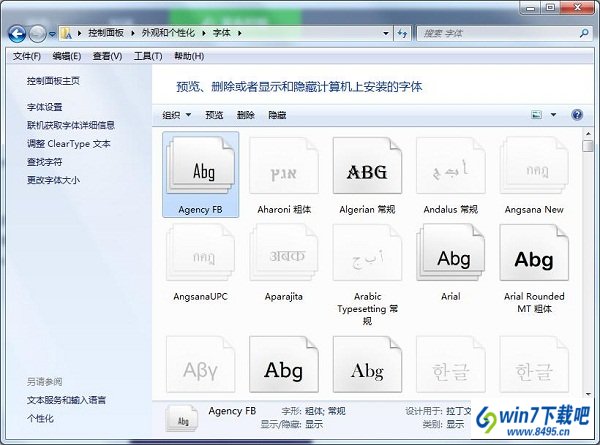Click 控制面板 in the address breadcrumb

pos(106,33)
